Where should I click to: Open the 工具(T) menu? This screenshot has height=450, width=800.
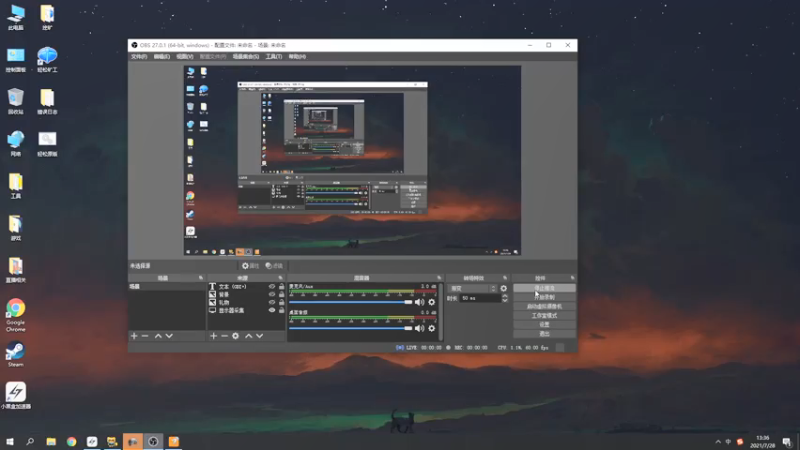point(274,57)
